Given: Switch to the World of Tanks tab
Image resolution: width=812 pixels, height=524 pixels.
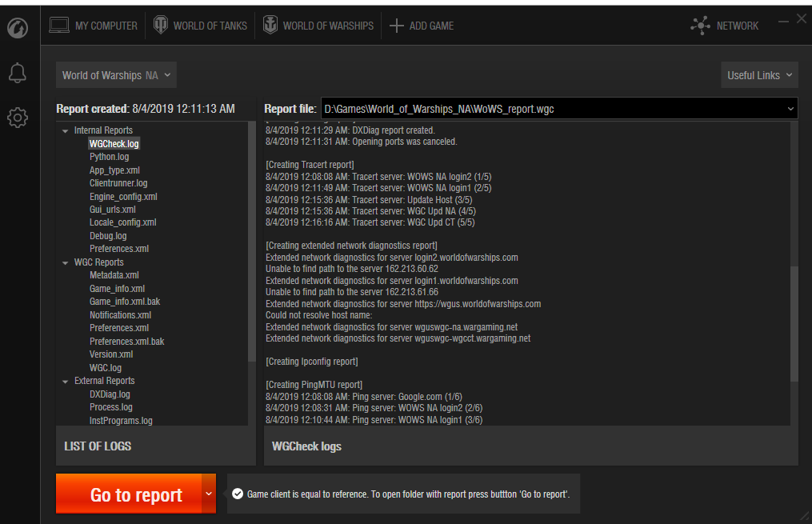Looking at the screenshot, I should 200,26.
